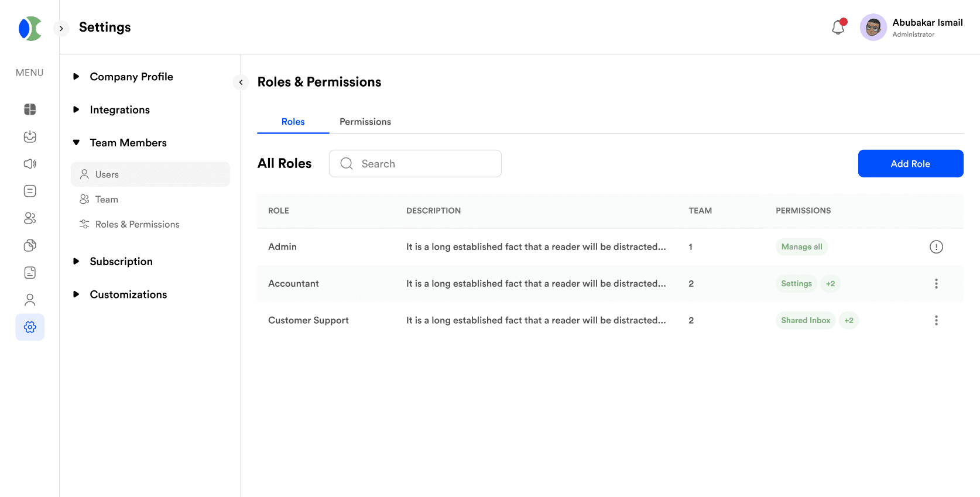Screen dimensions: 980x497
Task: Collapse the settings panel chevron
Action: coord(241,83)
